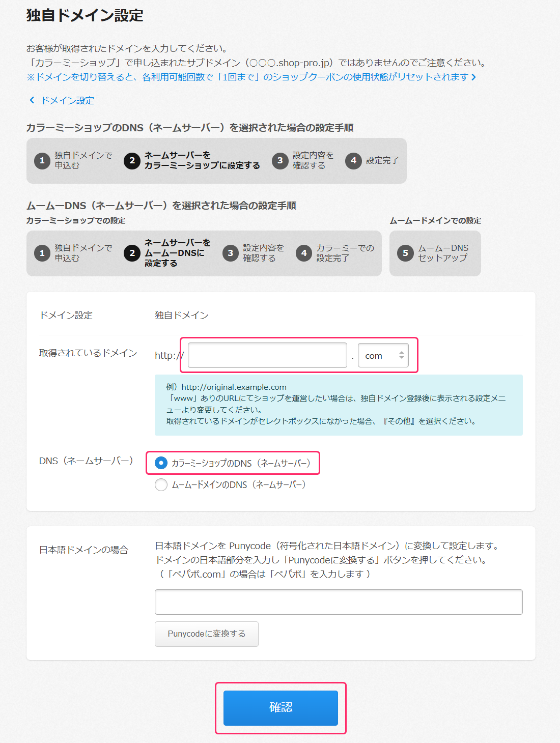Click left chevron beside ドメイン設定 link
560x743 pixels.
coord(32,100)
